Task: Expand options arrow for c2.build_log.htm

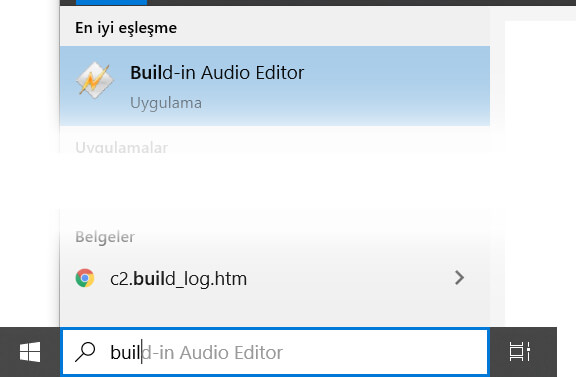Action: [459, 278]
